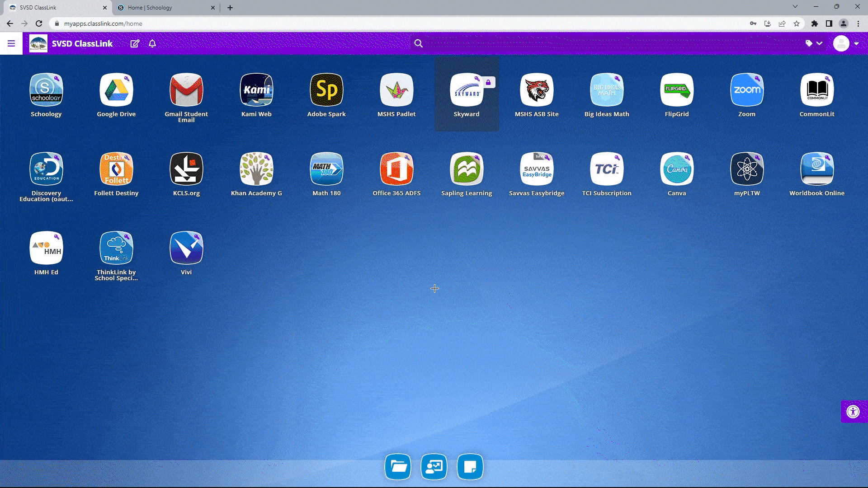The image size is (868, 488).
Task: Open Chrome profile avatar
Action: [x=844, y=23]
